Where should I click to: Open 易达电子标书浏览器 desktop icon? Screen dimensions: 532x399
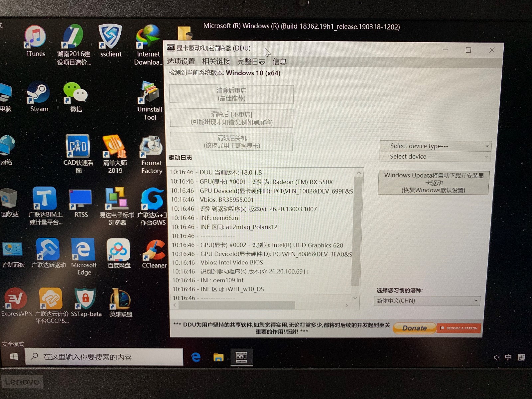117,206
